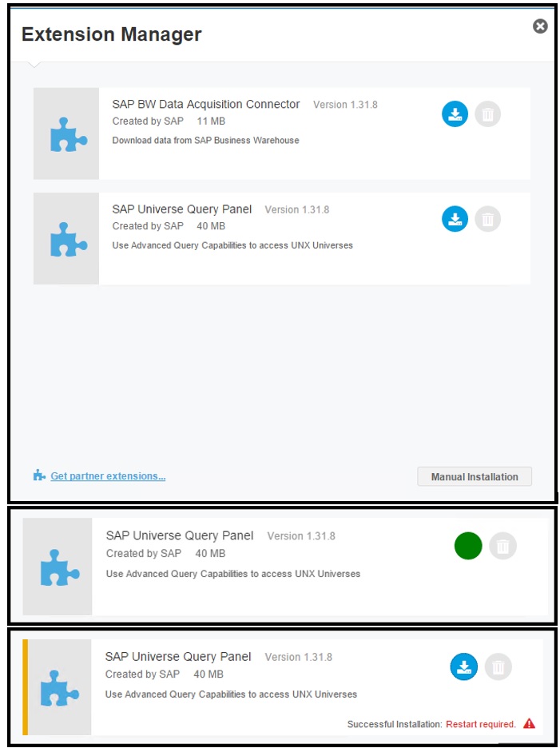Click trash icon next to the green circle

(x=502, y=546)
